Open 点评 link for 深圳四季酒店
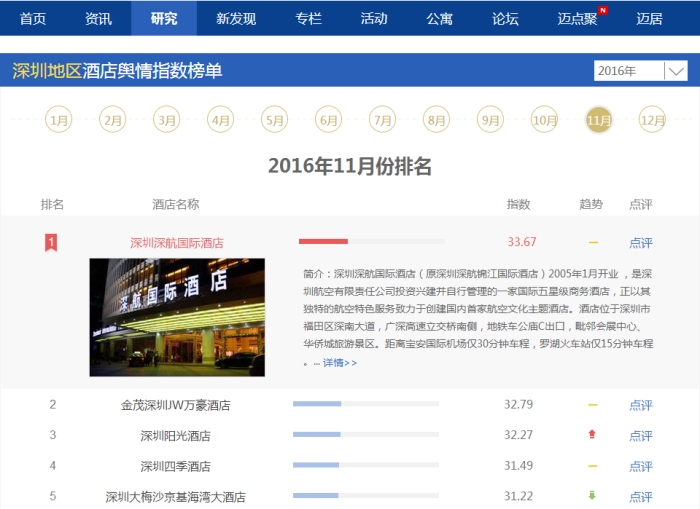 [640, 466]
